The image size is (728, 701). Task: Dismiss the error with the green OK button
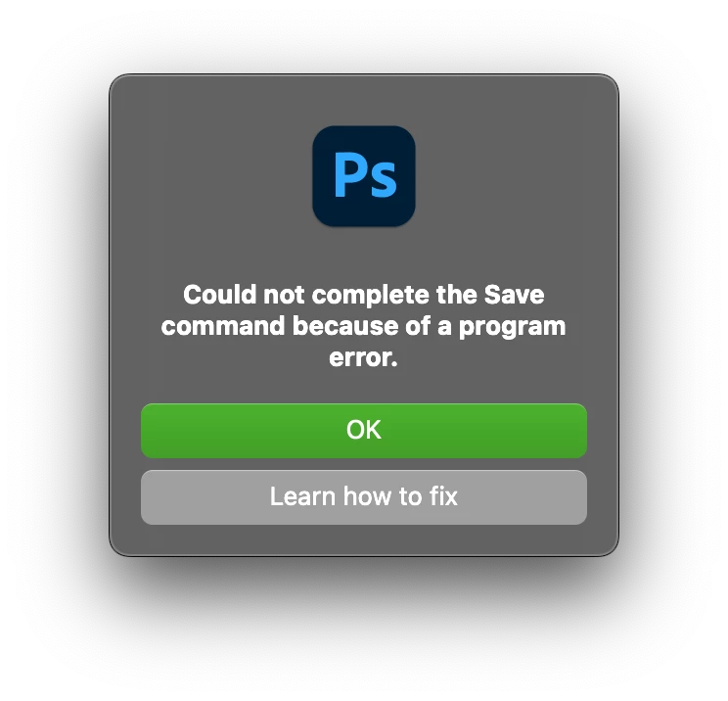364,431
